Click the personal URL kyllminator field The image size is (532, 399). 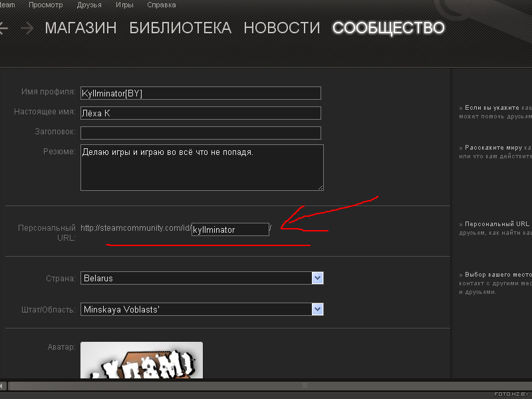point(230,229)
